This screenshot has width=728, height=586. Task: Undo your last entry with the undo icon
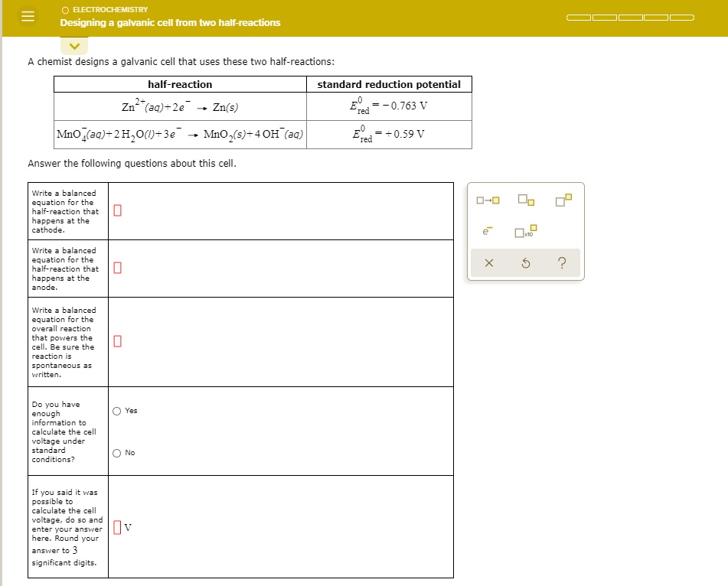525,262
